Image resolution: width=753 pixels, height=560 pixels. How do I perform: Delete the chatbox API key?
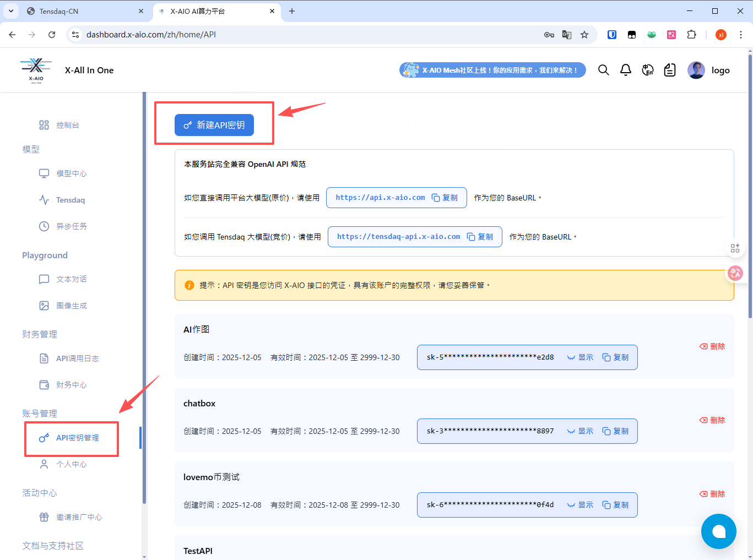(x=712, y=420)
